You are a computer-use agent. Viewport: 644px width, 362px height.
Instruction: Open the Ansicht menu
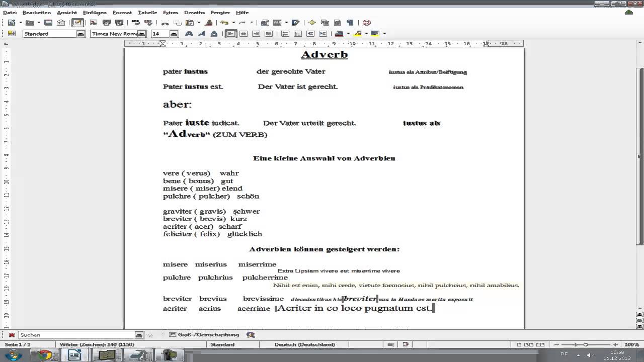tap(67, 12)
